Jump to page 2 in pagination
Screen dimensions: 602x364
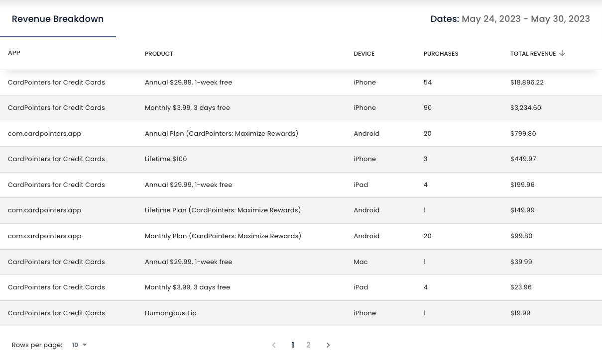pyautogui.click(x=308, y=345)
